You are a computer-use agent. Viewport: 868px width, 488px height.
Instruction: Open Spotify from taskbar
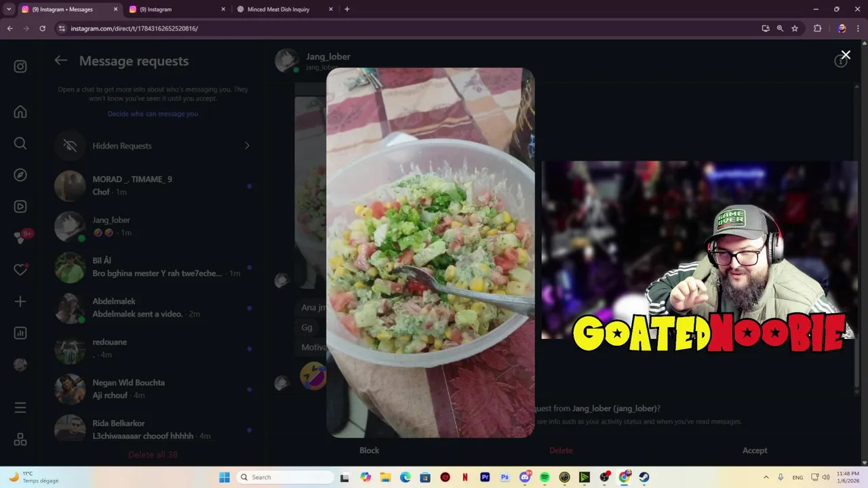(545, 477)
